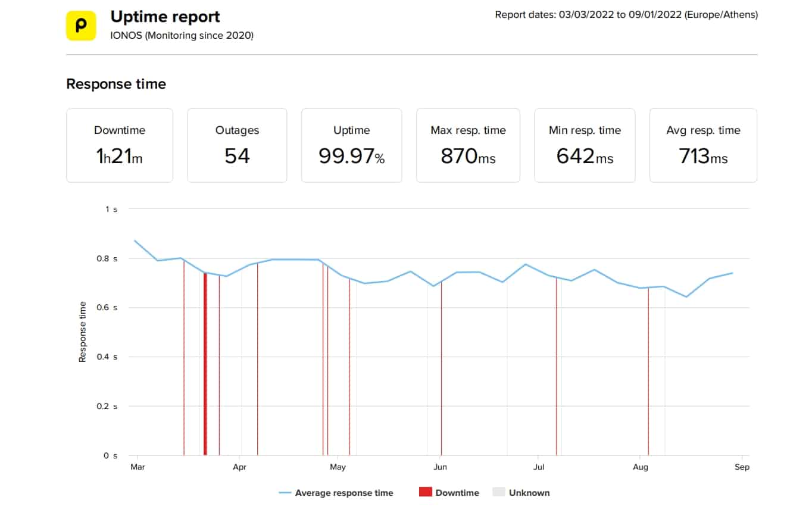Click the 1 s y-axis label

pyautogui.click(x=111, y=209)
